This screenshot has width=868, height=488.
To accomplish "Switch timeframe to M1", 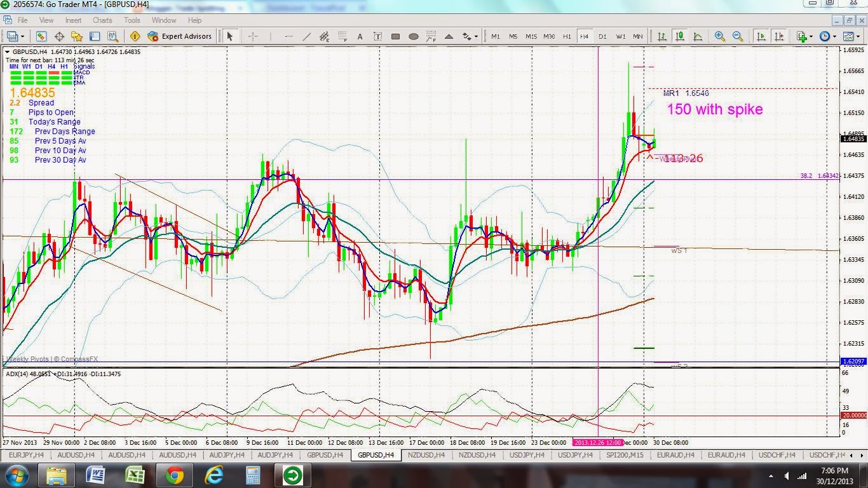I will pyautogui.click(x=495, y=36).
